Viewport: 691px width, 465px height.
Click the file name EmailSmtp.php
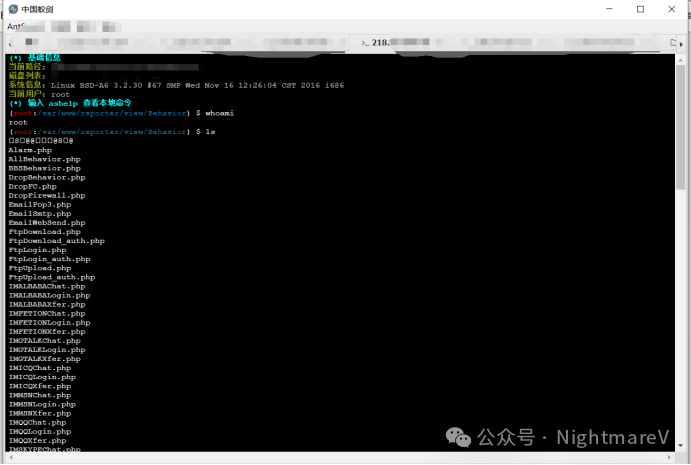point(40,213)
